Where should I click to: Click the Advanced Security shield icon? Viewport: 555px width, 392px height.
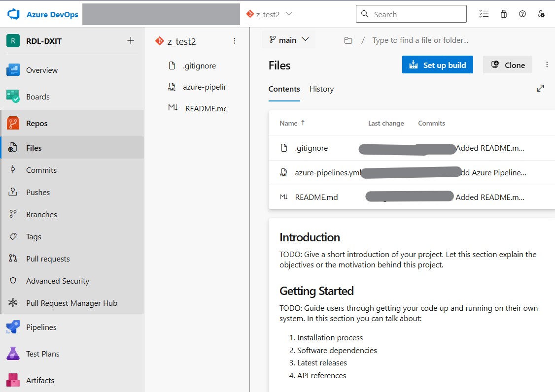tap(13, 281)
